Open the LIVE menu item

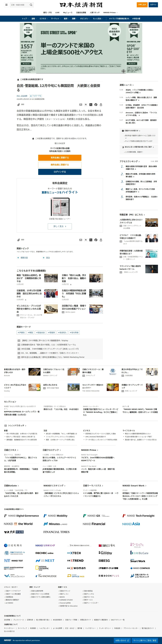point(57,12)
